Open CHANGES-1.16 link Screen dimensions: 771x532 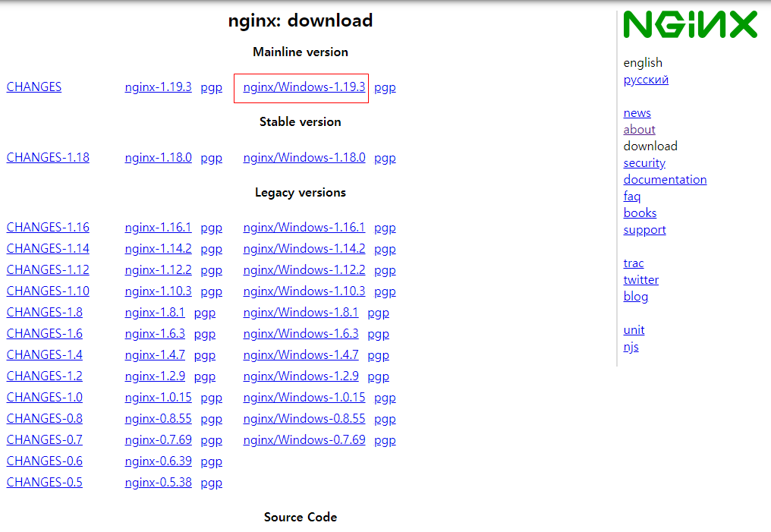[x=48, y=227]
